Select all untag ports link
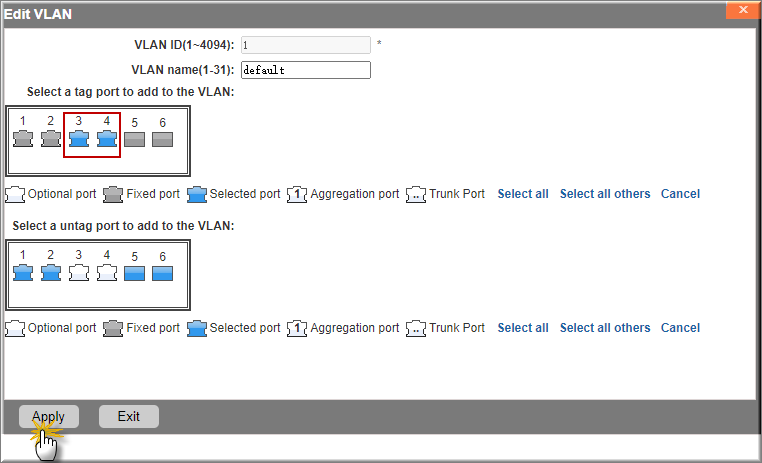Image resolution: width=762 pixels, height=463 pixels. [x=523, y=328]
